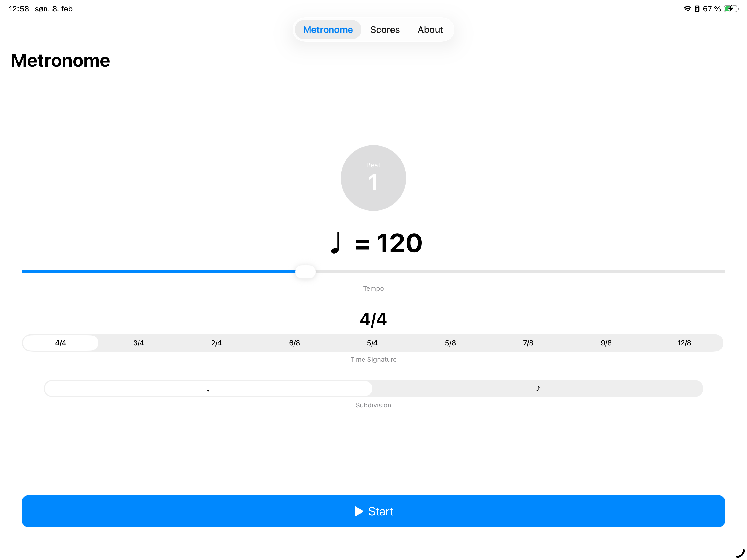
Task: Open the About tab
Action: (430, 30)
